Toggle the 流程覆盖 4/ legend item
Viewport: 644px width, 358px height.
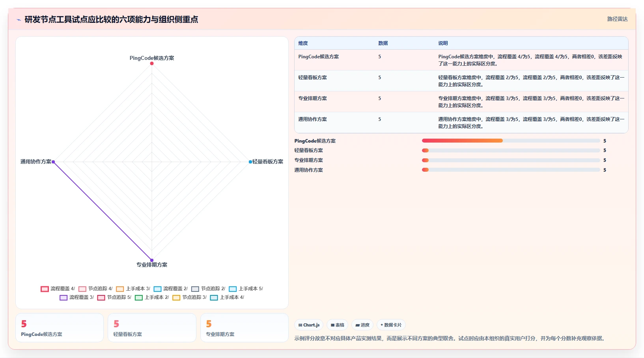[x=58, y=289]
